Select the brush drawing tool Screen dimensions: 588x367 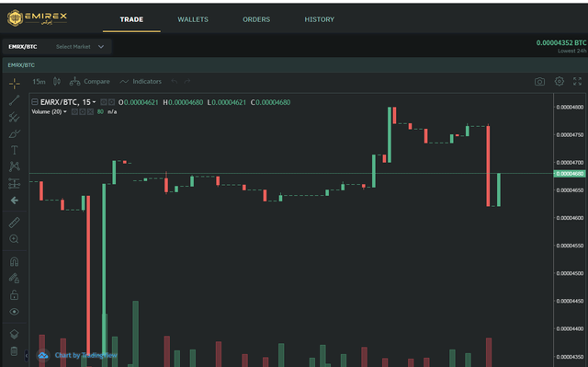(15, 133)
